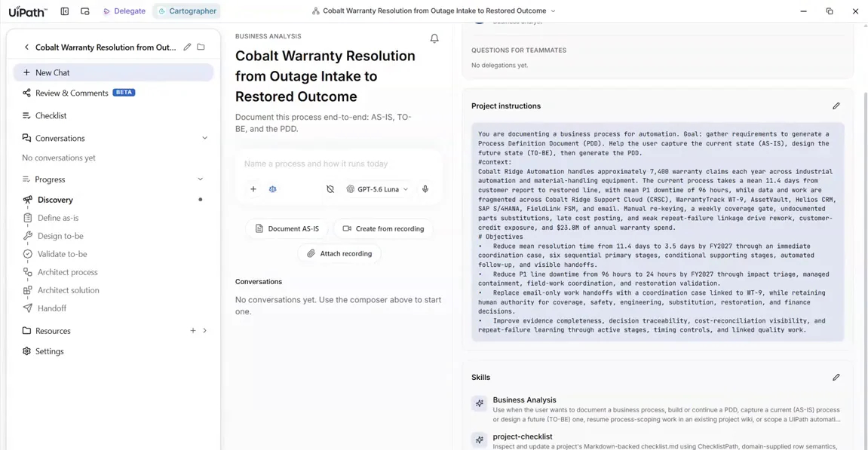
Task: Switch to the Cartographer tab
Action: tap(187, 11)
